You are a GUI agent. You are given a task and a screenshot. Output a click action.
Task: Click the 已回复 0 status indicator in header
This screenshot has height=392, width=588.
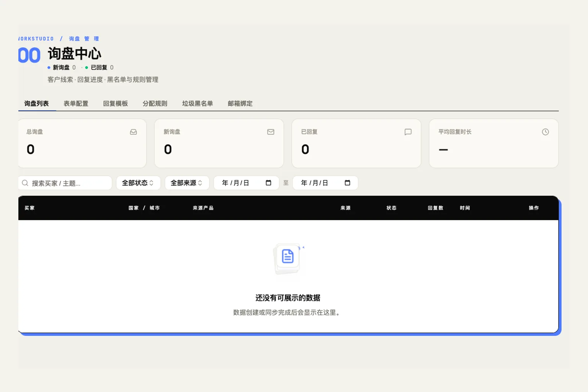[99, 67]
